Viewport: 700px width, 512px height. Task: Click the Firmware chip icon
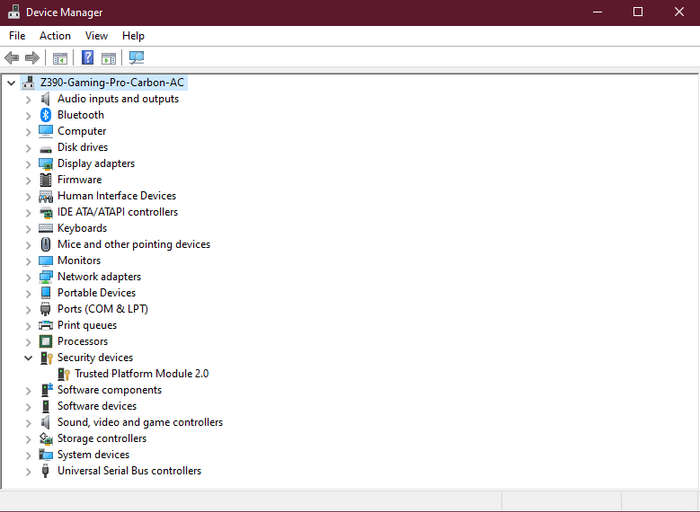(46, 180)
